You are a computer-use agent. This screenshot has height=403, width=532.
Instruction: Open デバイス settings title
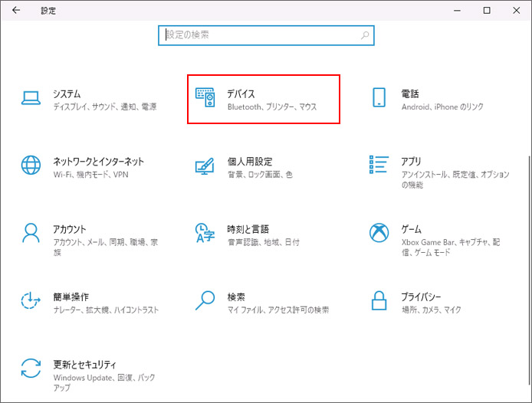click(241, 94)
